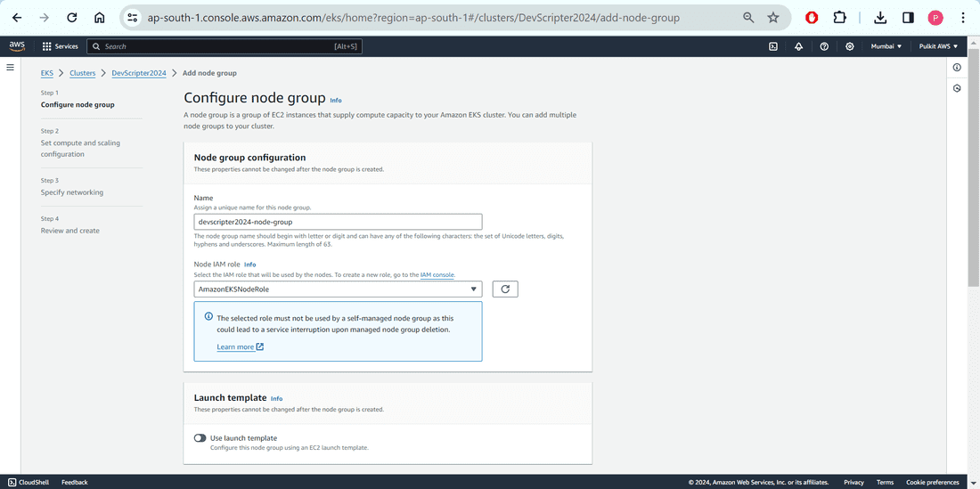Click the browser forward arrow

pos(45,18)
